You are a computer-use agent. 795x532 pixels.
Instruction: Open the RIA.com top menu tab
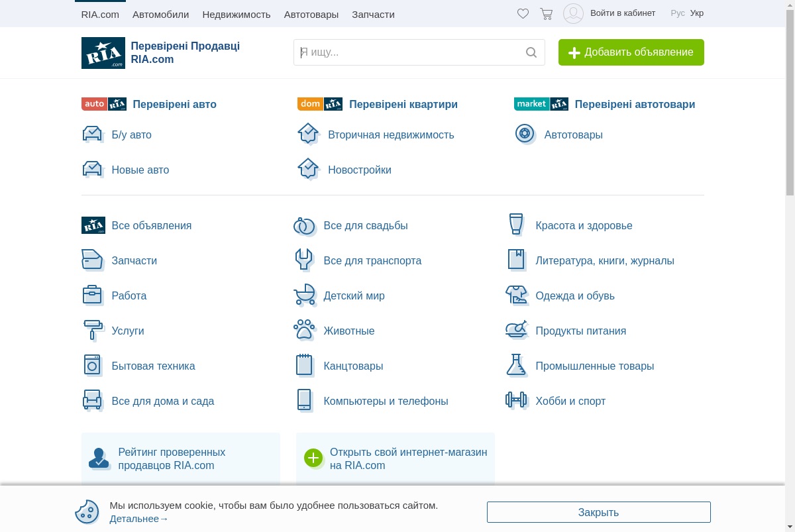coord(100,14)
